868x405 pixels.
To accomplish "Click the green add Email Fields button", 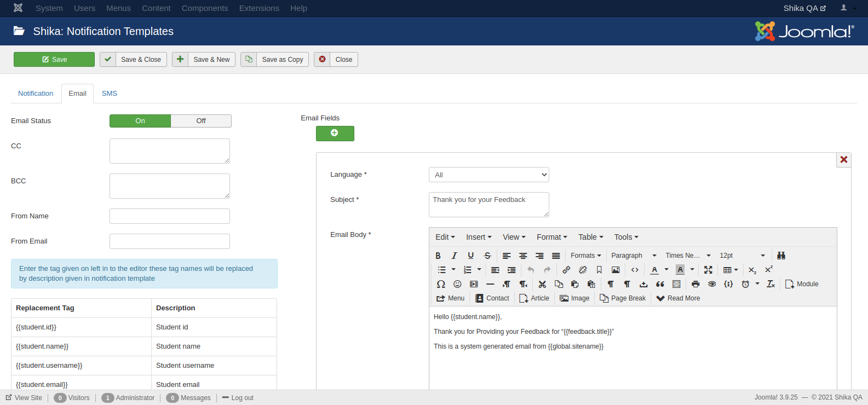I will pos(335,133).
